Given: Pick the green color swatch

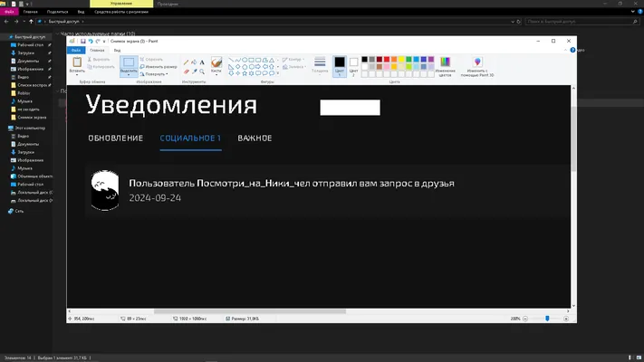Looking at the screenshot, I should [x=409, y=60].
